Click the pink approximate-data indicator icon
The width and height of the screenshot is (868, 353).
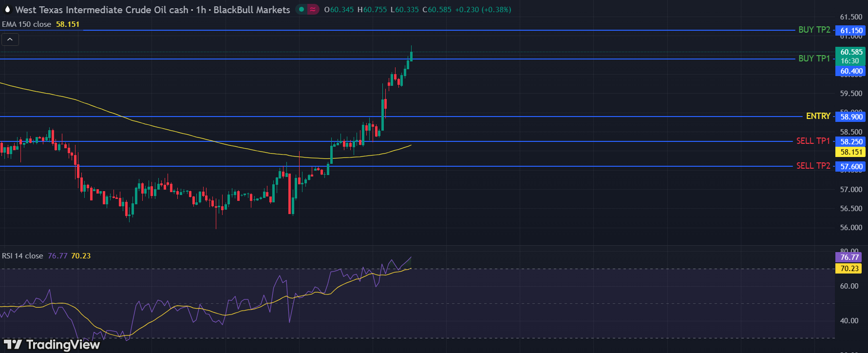pos(313,9)
